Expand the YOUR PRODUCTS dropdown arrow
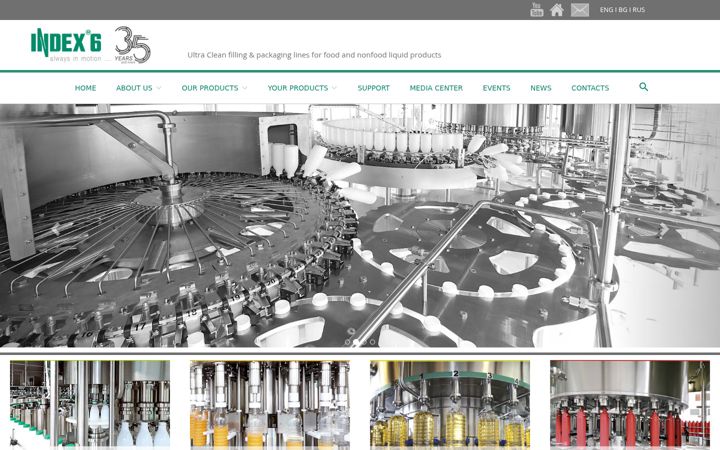The image size is (720, 450). (334, 88)
